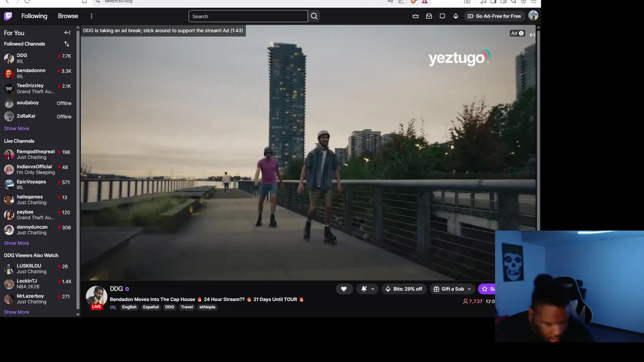The height and width of the screenshot is (362, 644).
Task: Select the English tag
Action: [x=129, y=307]
